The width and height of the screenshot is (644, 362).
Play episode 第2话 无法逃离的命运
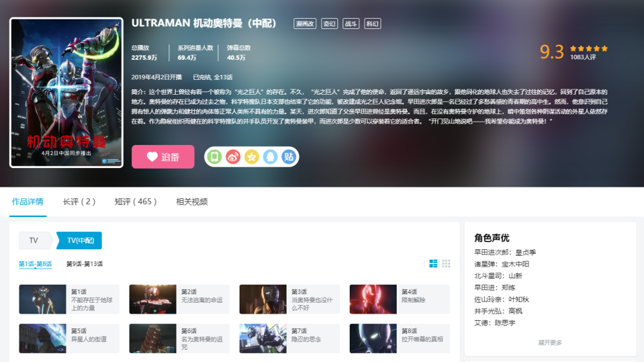[x=180, y=299]
